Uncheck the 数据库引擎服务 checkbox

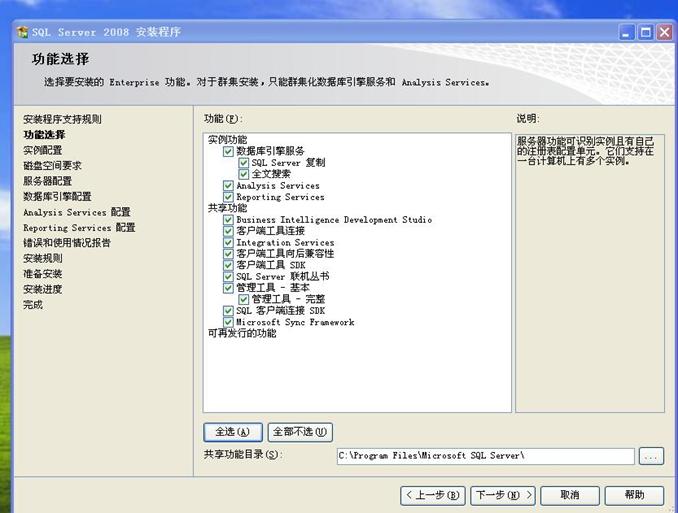pos(229,151)
